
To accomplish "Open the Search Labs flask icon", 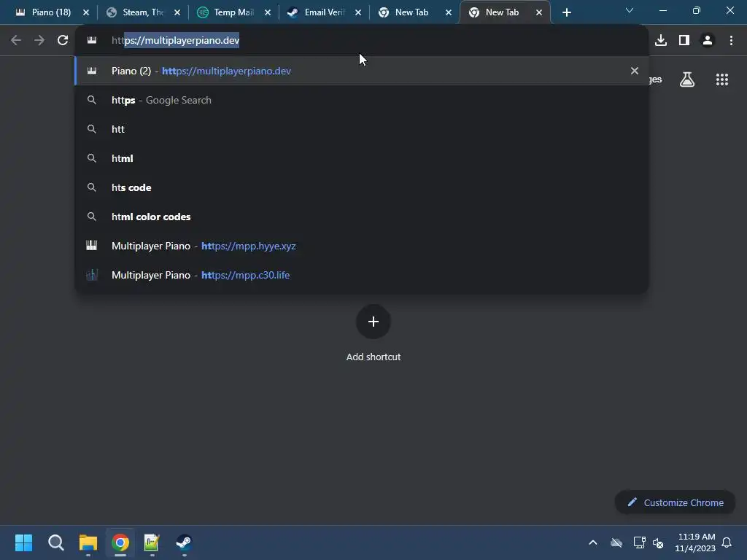I will 687,79.
